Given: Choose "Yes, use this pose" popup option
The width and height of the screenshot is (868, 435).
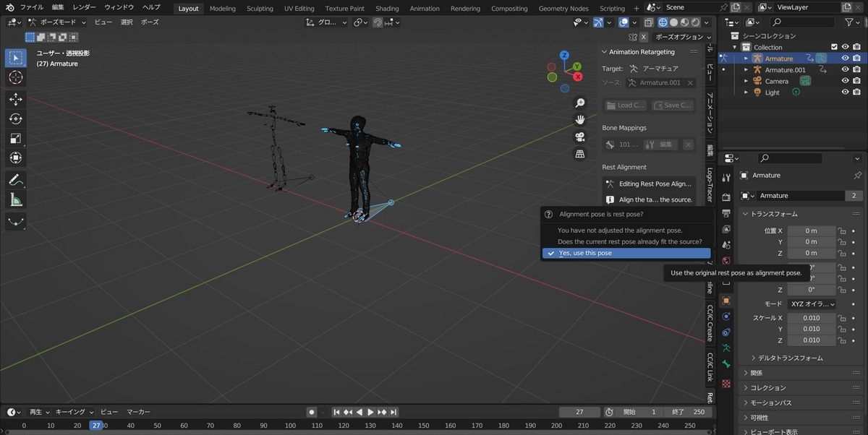Looking at the screenshot, I should tap(626, 254).
